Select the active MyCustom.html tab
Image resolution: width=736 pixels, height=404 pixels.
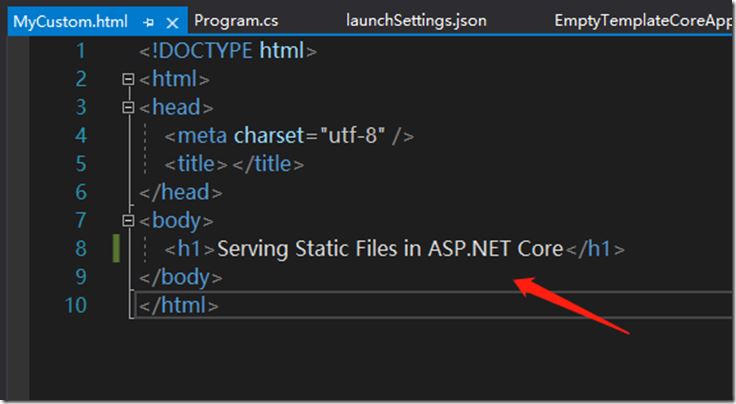[x=70, y=21]
